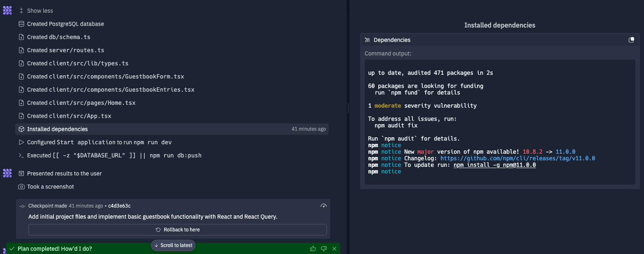
Task: Click the checkpoint commit message text
Action: [x=153, y=217]
